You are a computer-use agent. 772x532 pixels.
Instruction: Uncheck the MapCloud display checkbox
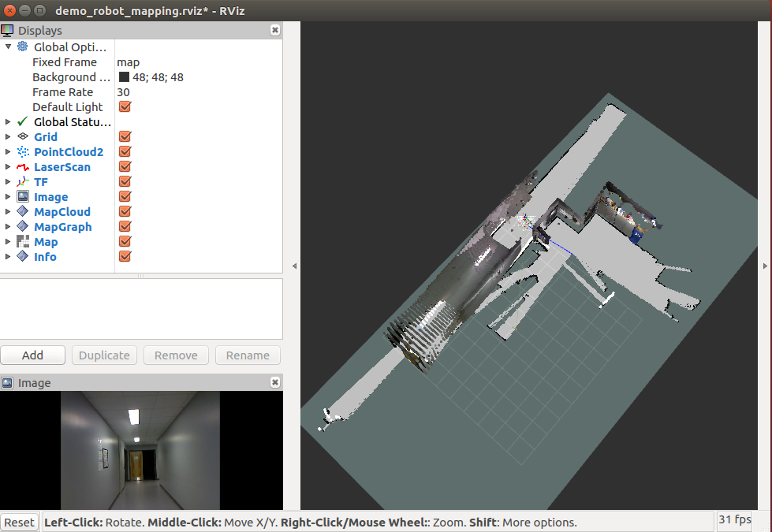[x=125, y=212]
